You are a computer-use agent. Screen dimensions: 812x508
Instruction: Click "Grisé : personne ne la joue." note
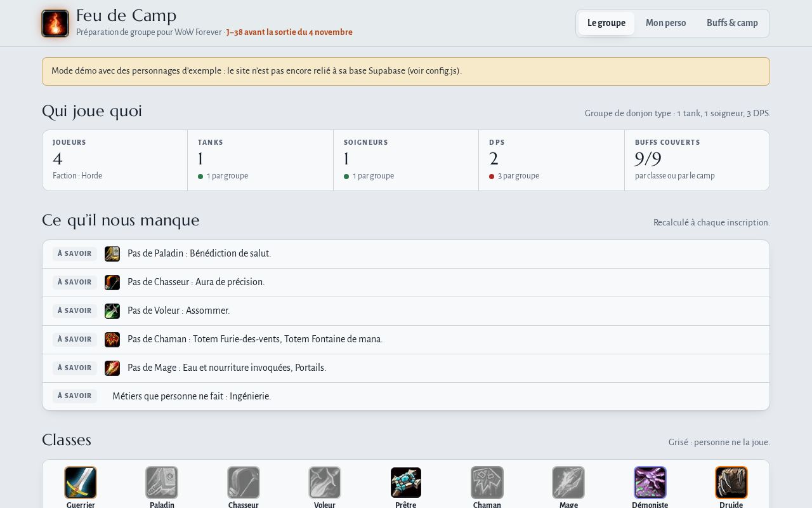pos(719,443)
